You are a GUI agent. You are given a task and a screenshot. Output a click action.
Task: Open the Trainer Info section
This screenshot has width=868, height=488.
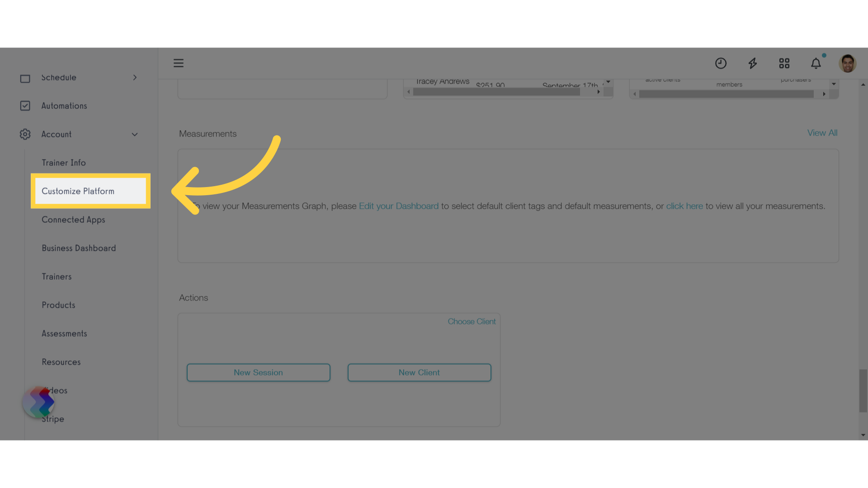point(64,162)
